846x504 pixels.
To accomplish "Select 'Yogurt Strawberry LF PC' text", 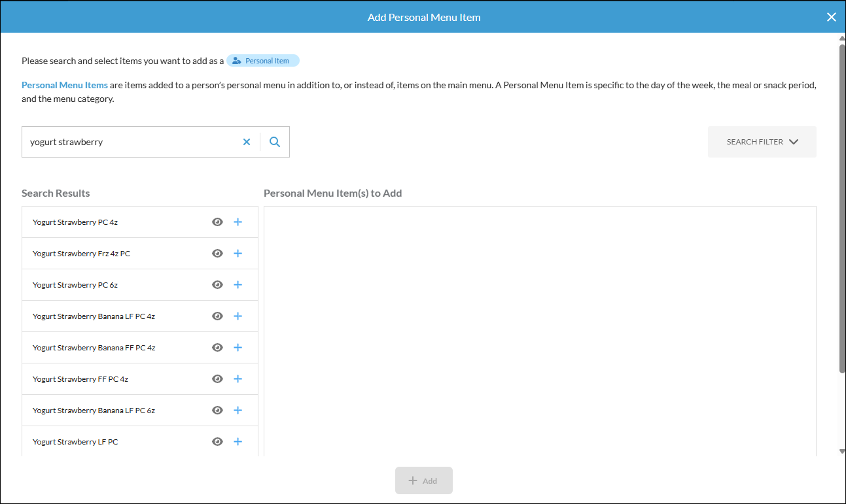I will click(75, 442).
